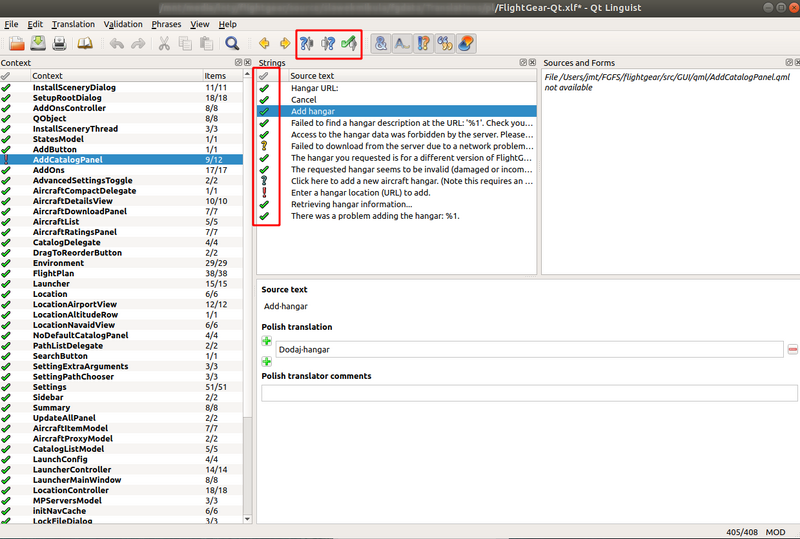Click the Cut scissors icon

coord(164,44)
